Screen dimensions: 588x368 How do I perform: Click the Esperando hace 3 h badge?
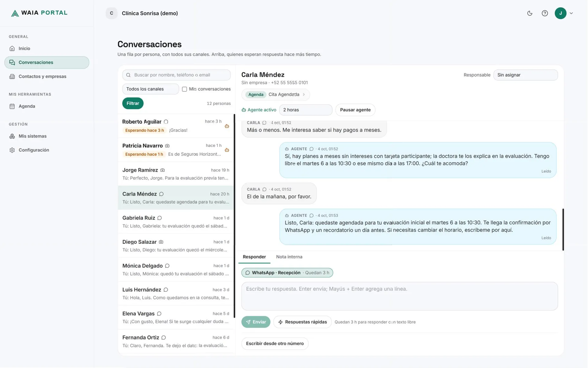(144, 130)
